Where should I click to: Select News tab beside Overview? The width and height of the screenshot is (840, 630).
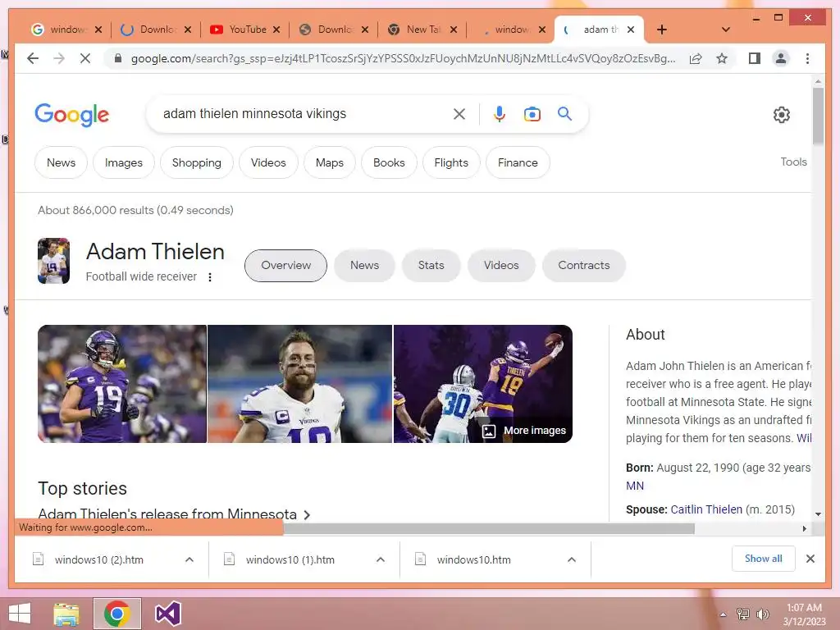pyautogui.click(x=364, y=265)
